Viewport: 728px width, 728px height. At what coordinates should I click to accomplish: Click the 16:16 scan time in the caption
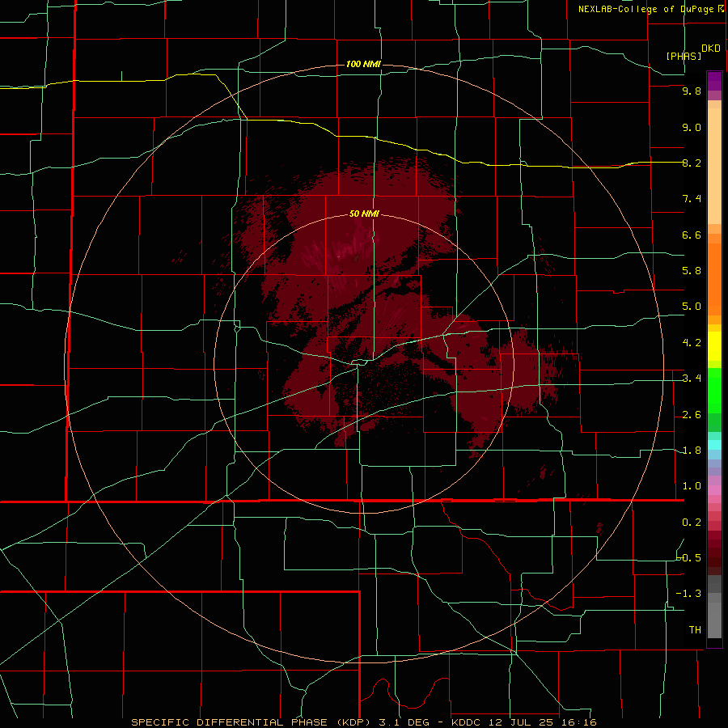pos(578,722)
